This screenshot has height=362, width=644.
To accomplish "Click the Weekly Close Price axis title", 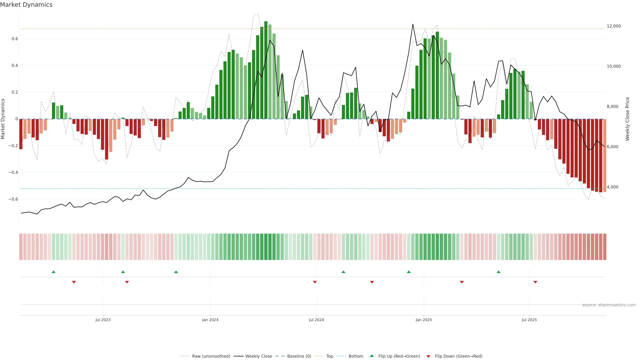I will click(x=628, y=119).
